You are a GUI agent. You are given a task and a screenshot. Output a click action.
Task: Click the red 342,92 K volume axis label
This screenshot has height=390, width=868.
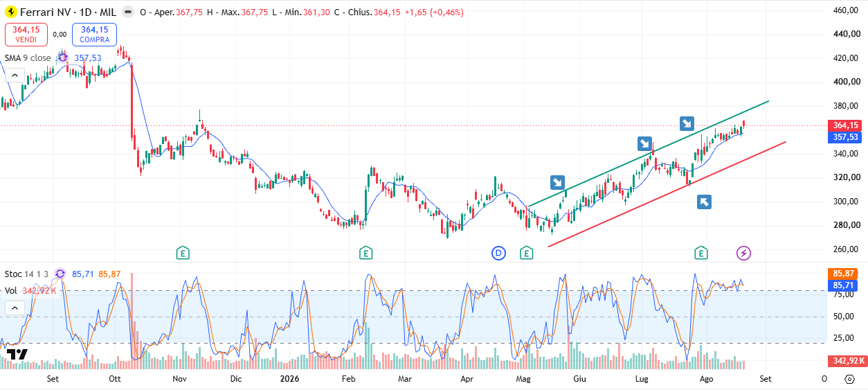tap(847, 361)
